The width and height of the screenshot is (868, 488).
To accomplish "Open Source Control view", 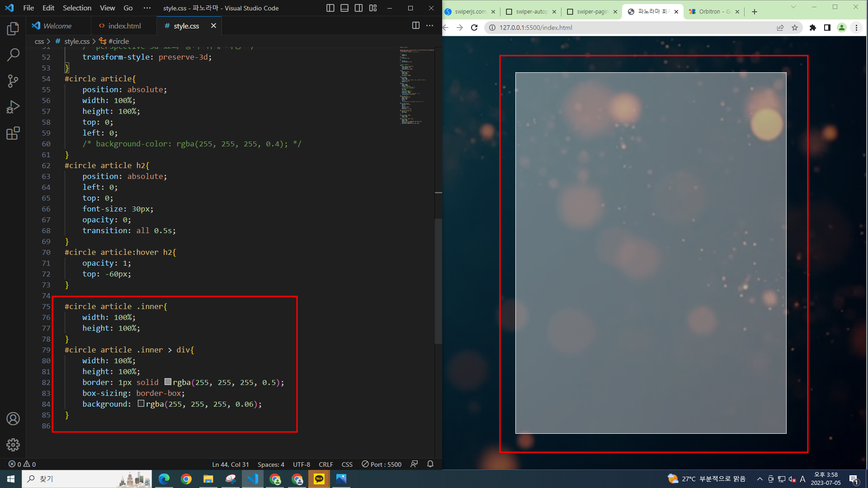I will [13, 81].
